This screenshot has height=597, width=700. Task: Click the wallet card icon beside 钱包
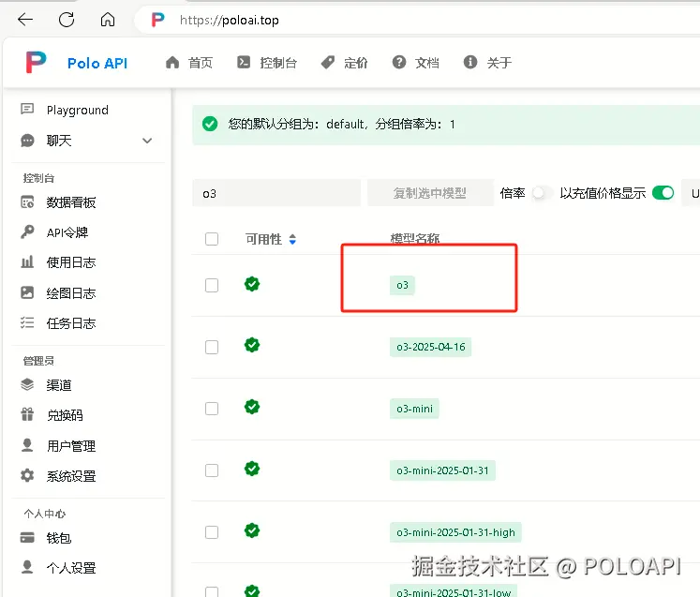click(27, 537)
